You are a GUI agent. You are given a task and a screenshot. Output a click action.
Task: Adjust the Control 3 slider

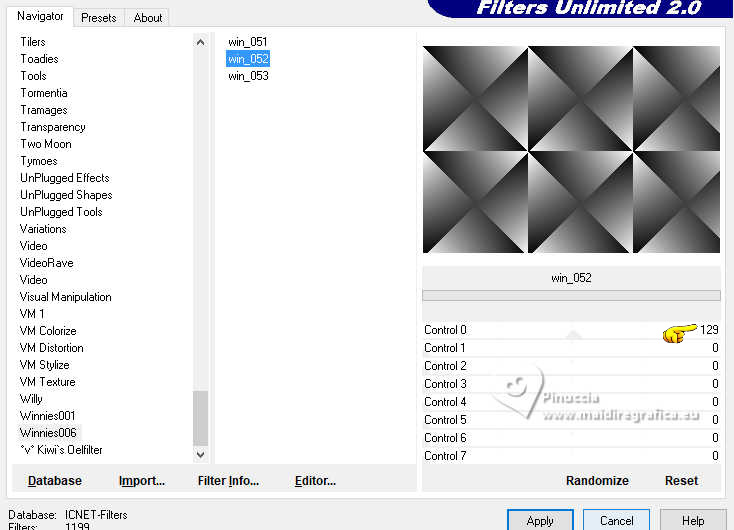[x=571, y=384]
